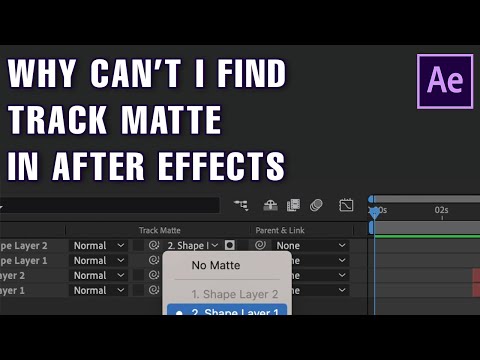Toggle preserve transparency box in layer 2 row

[138, 275]
